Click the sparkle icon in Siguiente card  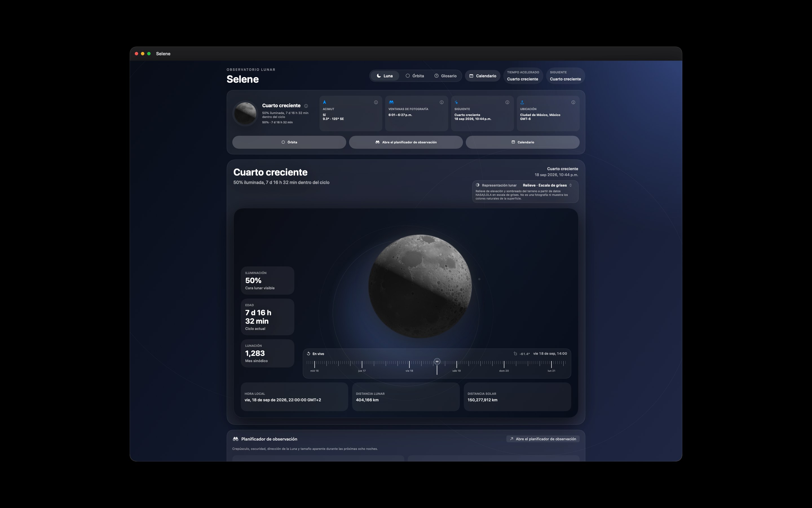coord(456,102)
